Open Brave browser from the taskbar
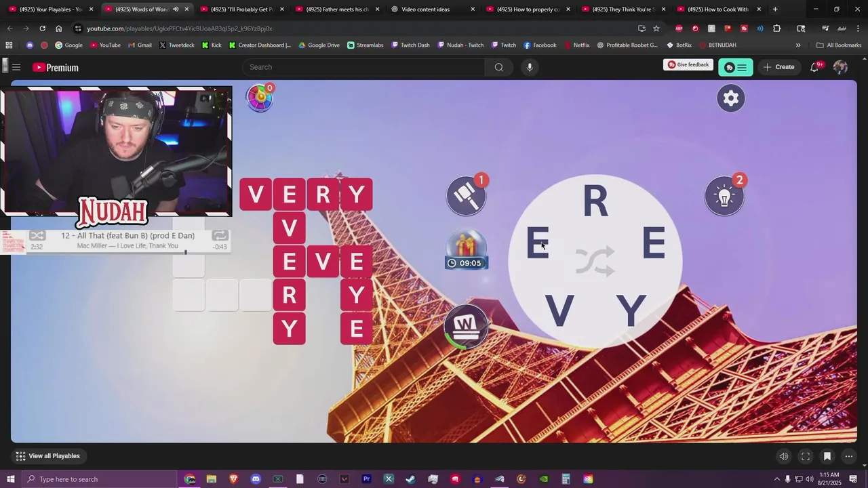 pos(234,479)
